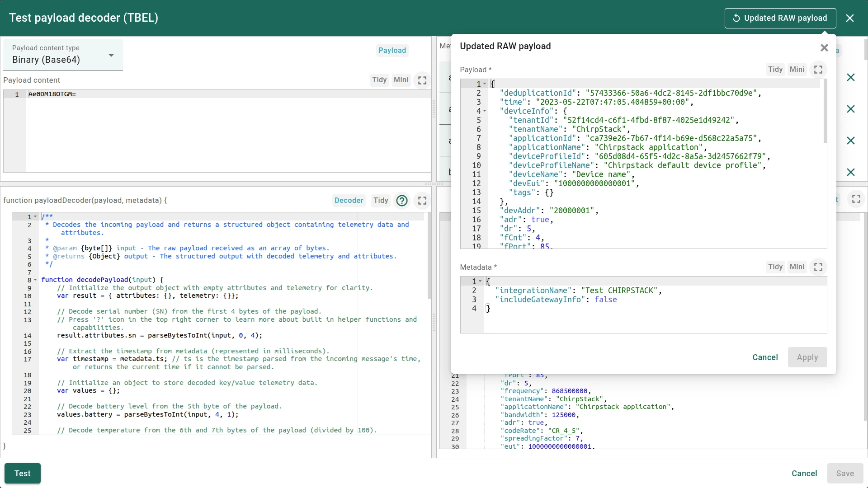Collapse comment fold arrow on decoder line 1
868x488 pixels.
35,217
